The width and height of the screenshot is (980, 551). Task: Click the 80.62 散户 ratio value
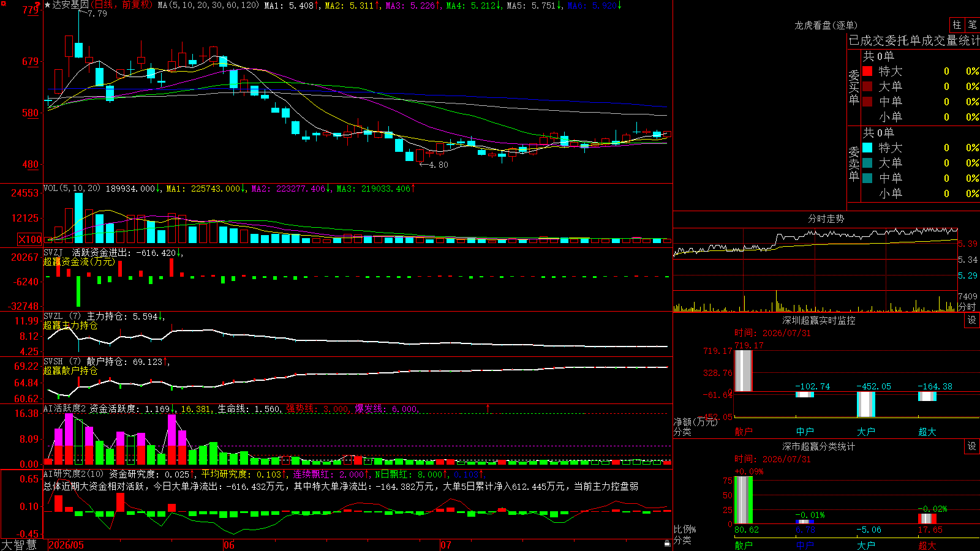click(x=746, y=530)
